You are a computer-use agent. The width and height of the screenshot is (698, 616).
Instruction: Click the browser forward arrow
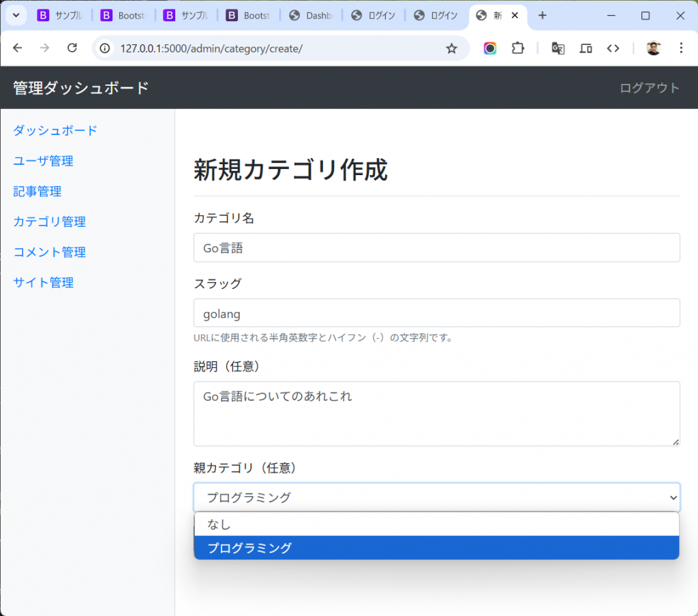(44, 48)
